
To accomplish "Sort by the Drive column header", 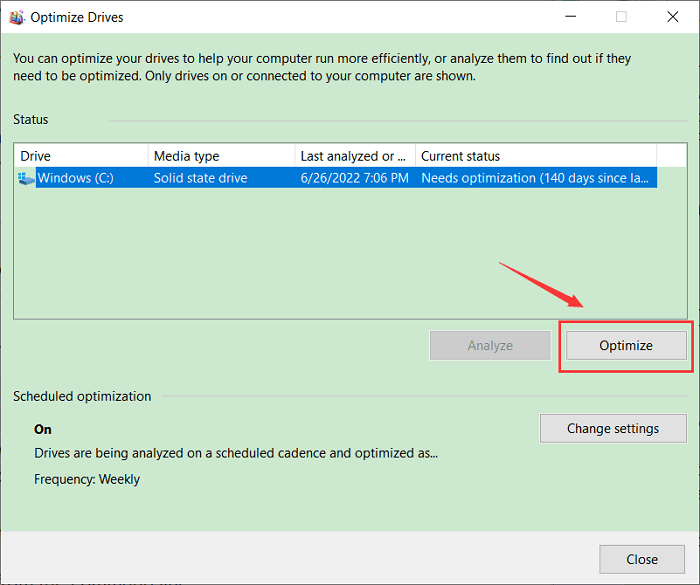I will 80,156.
